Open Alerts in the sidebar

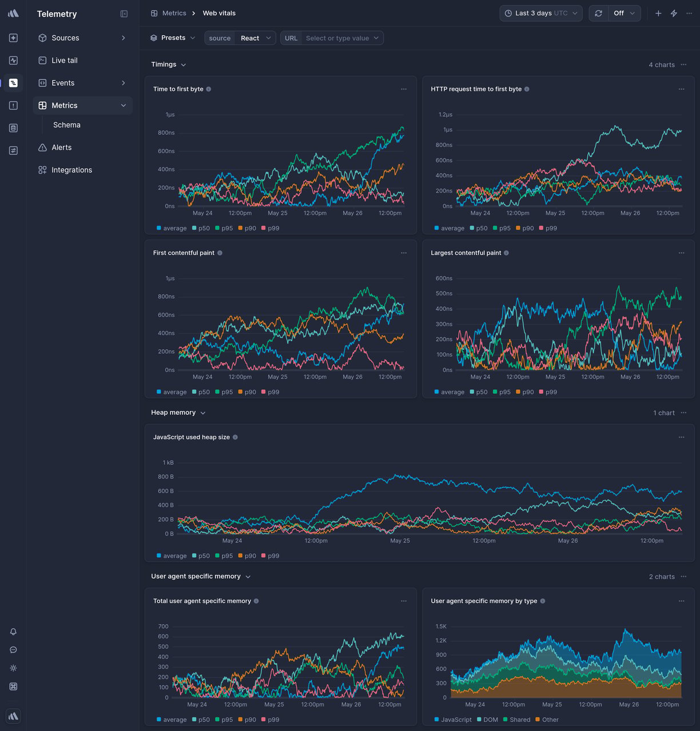82,147
